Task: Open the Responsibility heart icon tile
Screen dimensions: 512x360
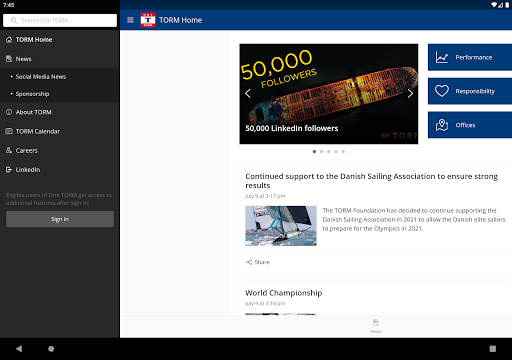Action: [470, 91]
